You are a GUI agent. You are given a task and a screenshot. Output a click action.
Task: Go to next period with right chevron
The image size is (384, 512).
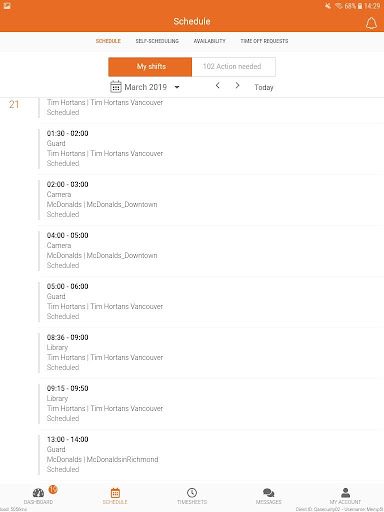coord(237,86)
